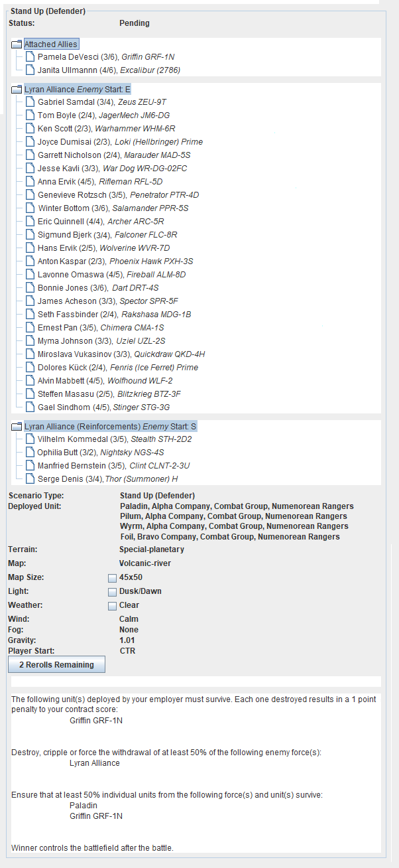Select Serge Denis Thor (Summoner) H entry
The height and width of the screenshot is (868, 399).
point(108,479)
